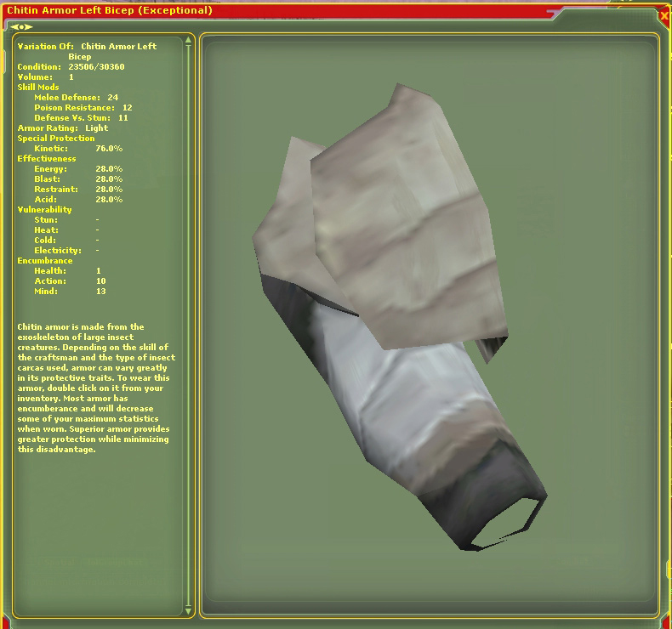672x629 pixels.
Task: Click the scroll down arrow in the stats panel
Action: click(x=188, y=610)
